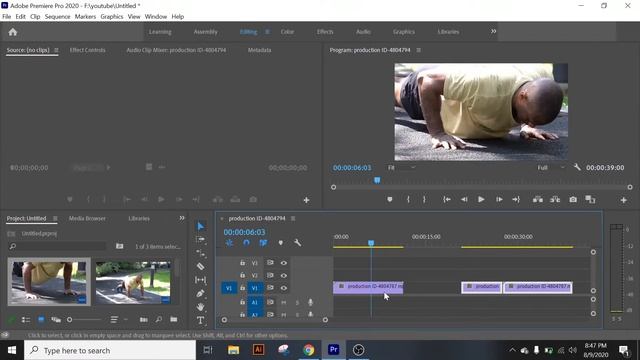
Task: Toggle sync lock for track V1
Action: [x=270, y=288]
